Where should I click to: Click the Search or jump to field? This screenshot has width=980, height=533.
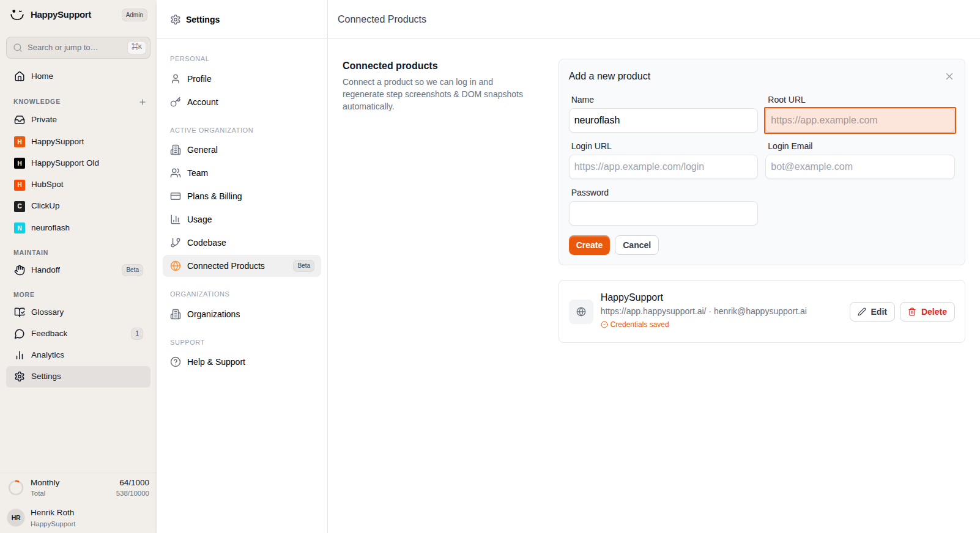(x=78, y=48)
